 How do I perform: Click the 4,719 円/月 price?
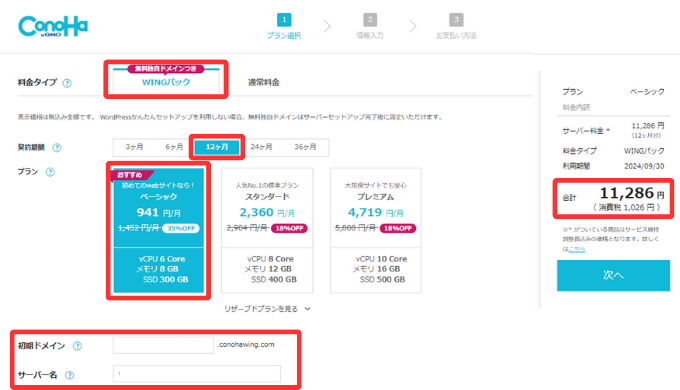[376, 212]
